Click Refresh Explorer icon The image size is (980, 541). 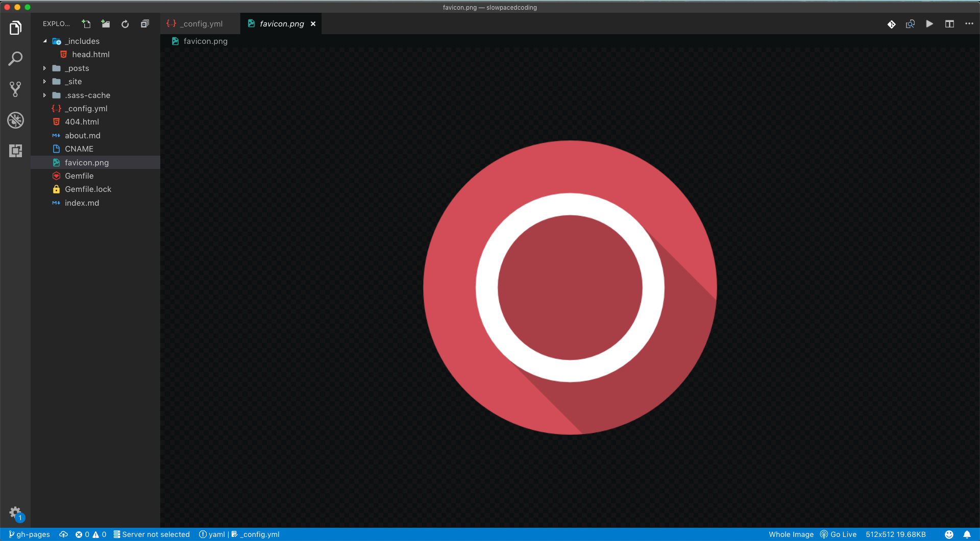click(x=125, y=23)
